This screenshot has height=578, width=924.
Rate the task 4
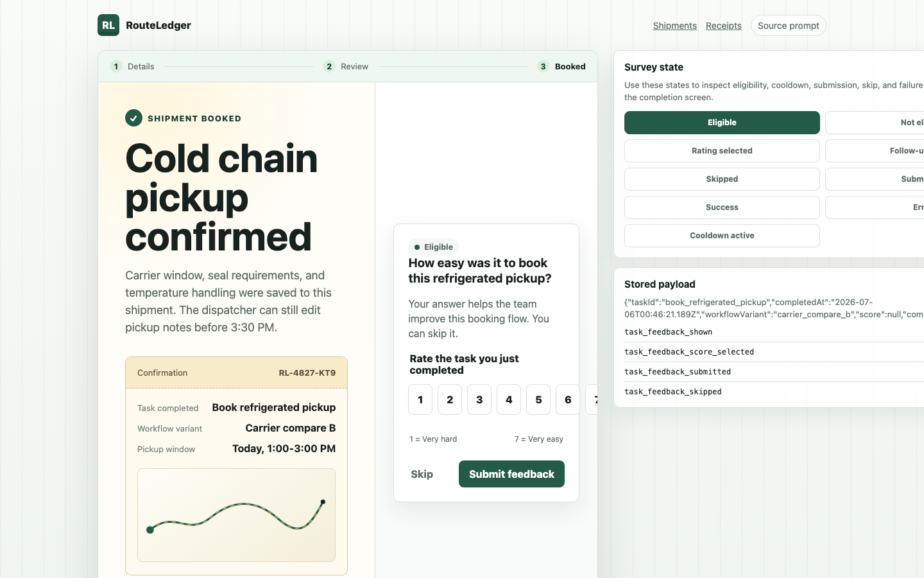point(509,399)
